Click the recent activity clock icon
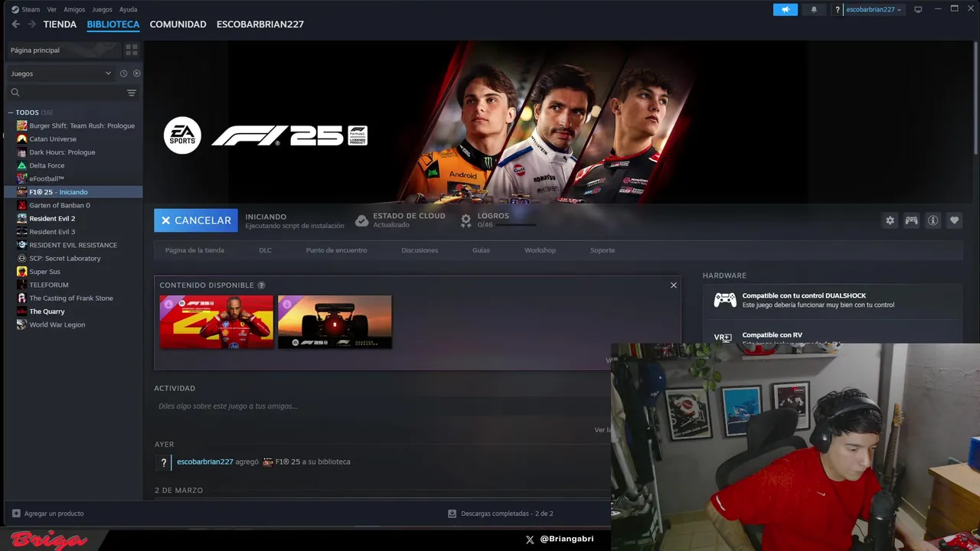This screenshot has width=980, height=551. [x=123, y=73]
